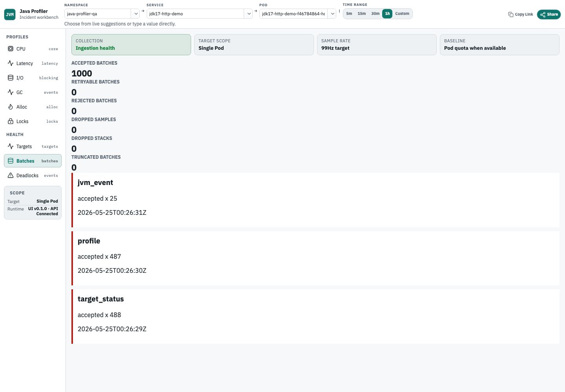This screenshot has height=392, width=565.
Task: Set time range to 5m
Action: click(x=349, y=14)
